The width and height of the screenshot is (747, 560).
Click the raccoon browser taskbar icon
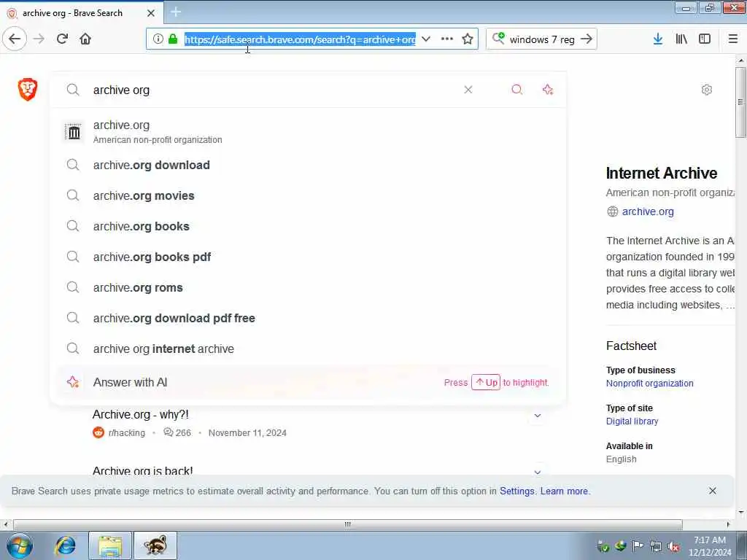pyautogui.click(x=155, y=545)
